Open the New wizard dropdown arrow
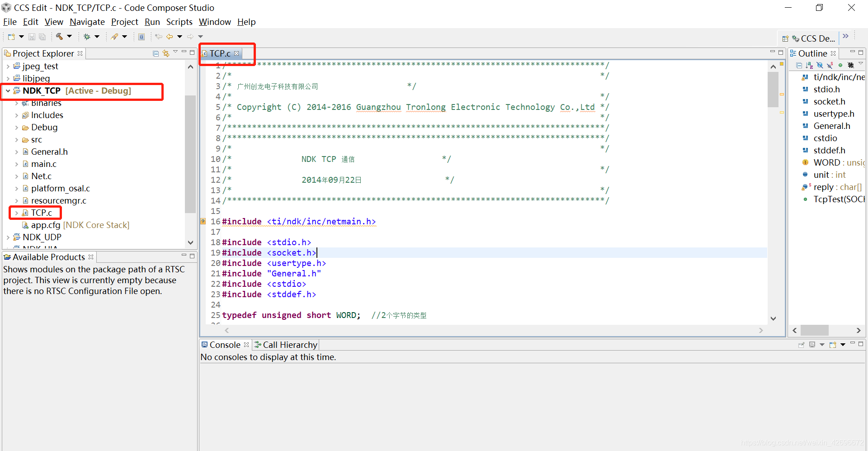The height and width of the screenshot is (451, 868). pyautogui.click(x=21, y=37)
